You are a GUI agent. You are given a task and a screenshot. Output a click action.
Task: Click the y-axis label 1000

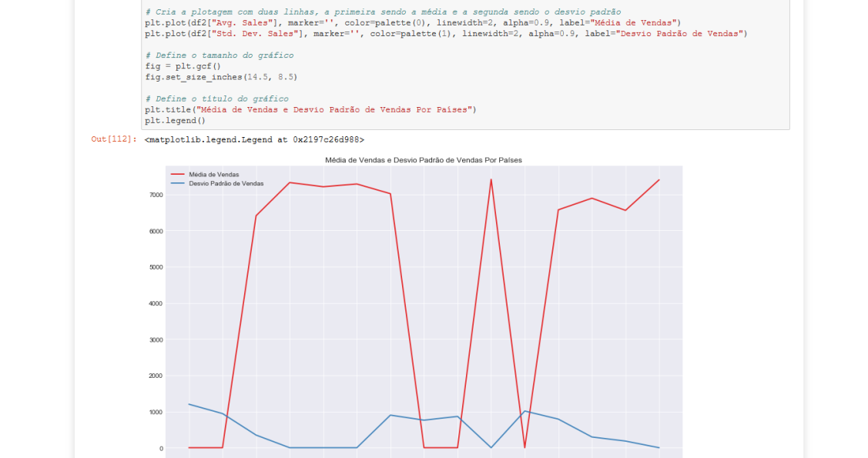(x=156, y=412)
